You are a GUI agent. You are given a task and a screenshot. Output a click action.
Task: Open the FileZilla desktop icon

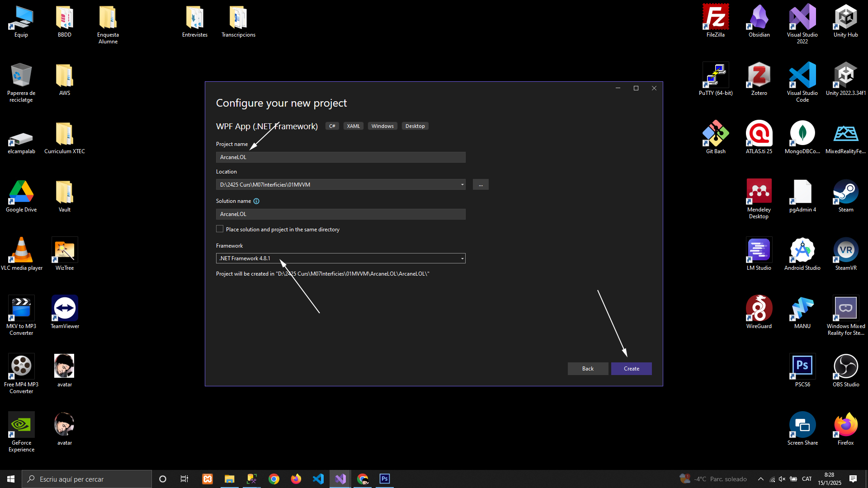715,21
